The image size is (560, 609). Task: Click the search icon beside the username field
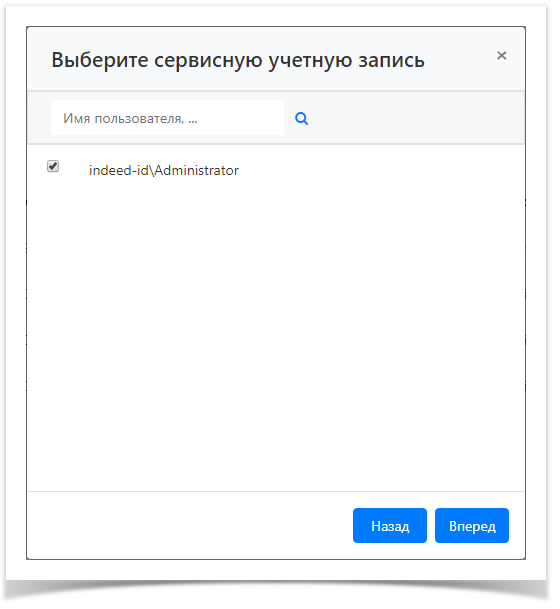pyautogui.click(x=302, y=118)
